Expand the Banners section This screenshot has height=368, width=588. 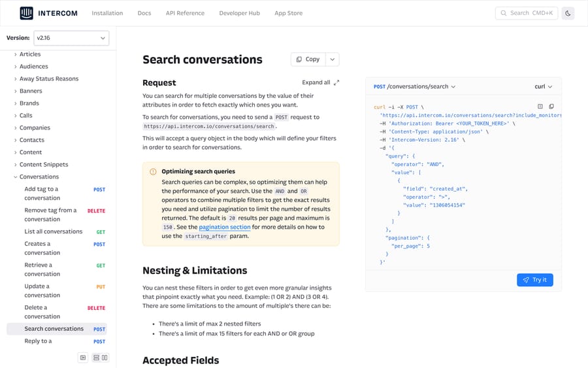coord(27,91)
